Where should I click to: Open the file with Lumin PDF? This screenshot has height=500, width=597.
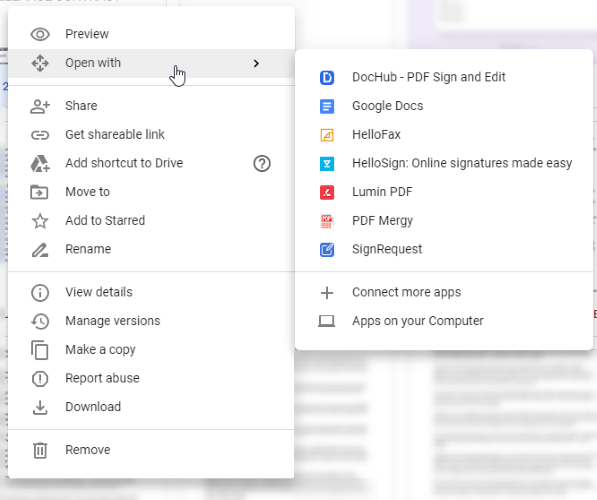(x=444, y=192)
